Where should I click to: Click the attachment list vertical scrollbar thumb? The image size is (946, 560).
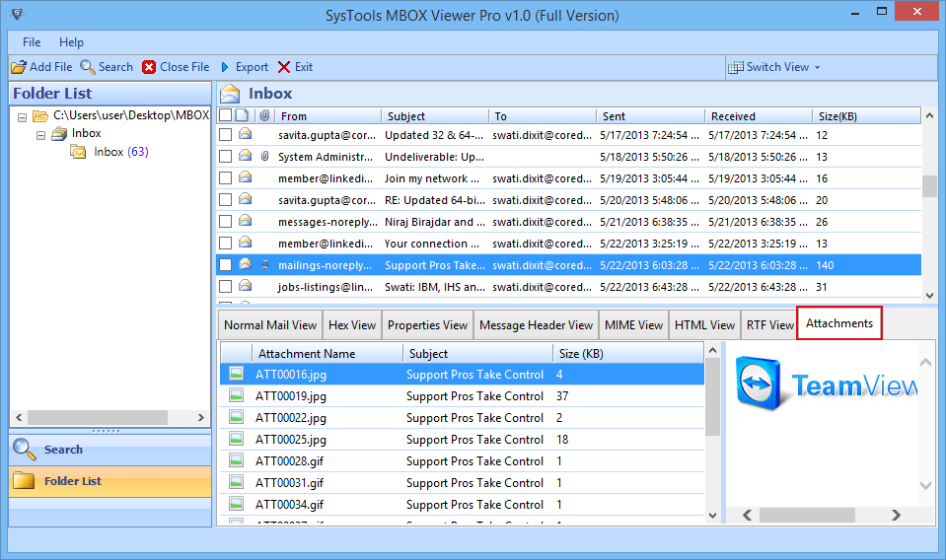[x=712, y=397]
